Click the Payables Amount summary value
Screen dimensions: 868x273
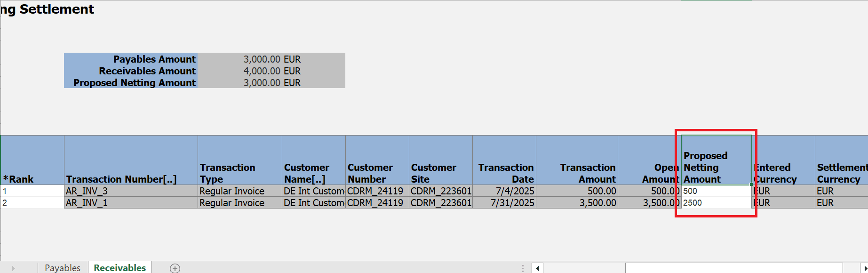tap(263, 59)
